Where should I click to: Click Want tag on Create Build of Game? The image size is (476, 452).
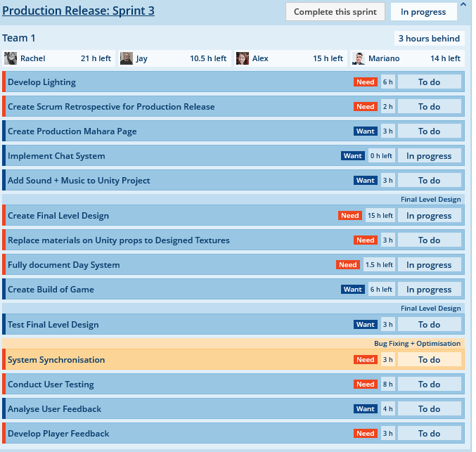[x=353, y=290]
